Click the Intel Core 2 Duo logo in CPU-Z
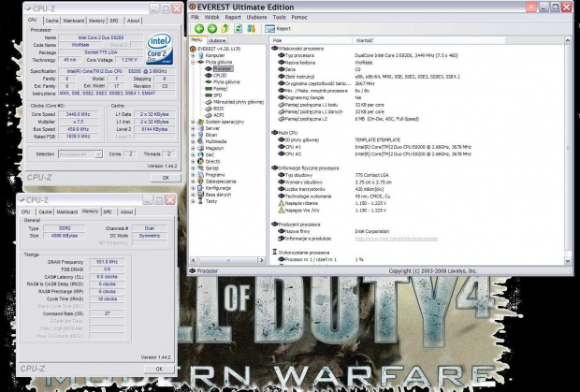The height and width of the screenshot is (392, 580). tap(159, 49)
